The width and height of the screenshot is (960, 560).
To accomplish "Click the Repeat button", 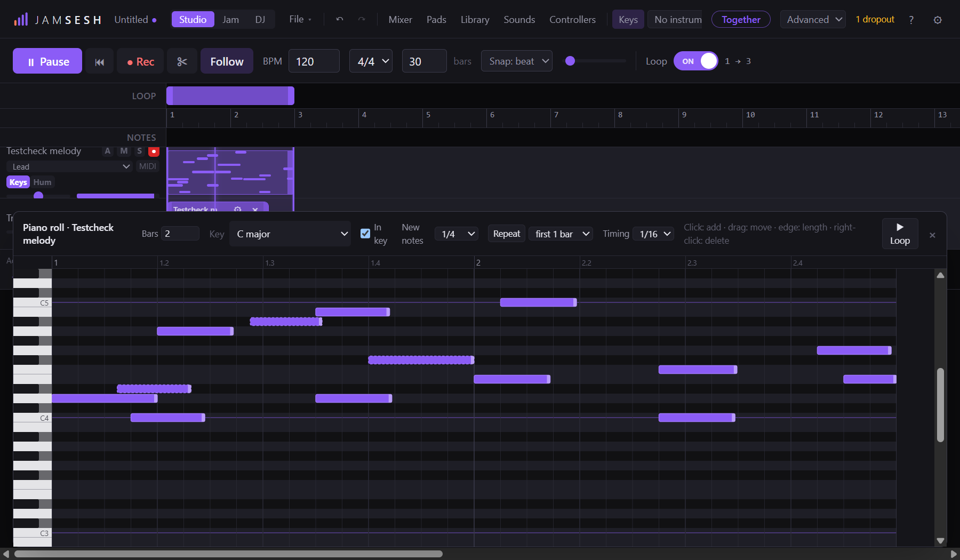I will click(507, 234).
